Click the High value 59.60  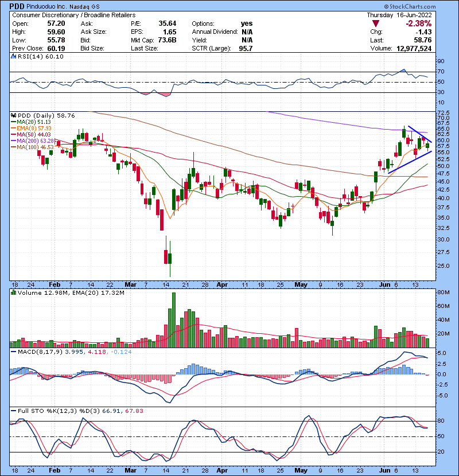point(56,32)
